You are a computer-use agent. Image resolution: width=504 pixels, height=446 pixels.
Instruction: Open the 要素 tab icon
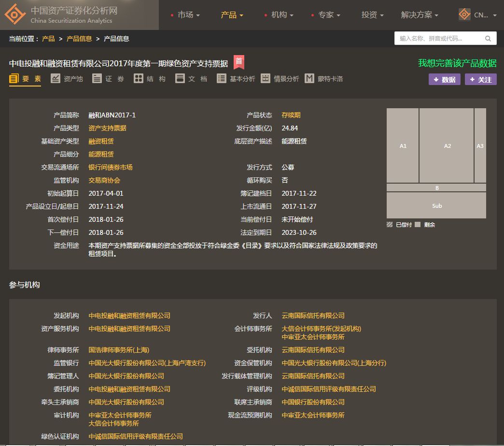point(14,78)
